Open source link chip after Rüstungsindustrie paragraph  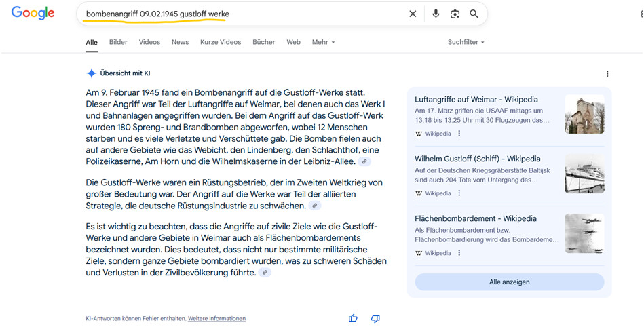pos(315,206)
